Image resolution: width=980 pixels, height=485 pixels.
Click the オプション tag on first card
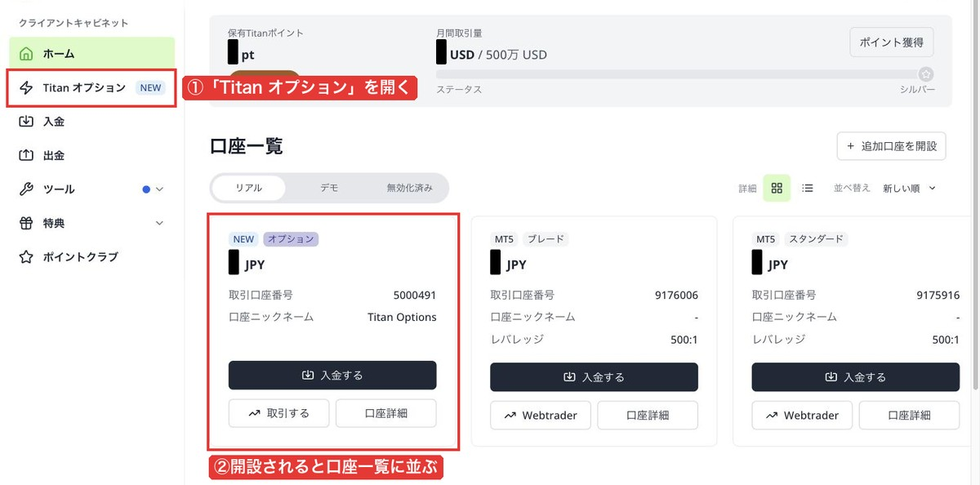(291, 239)
